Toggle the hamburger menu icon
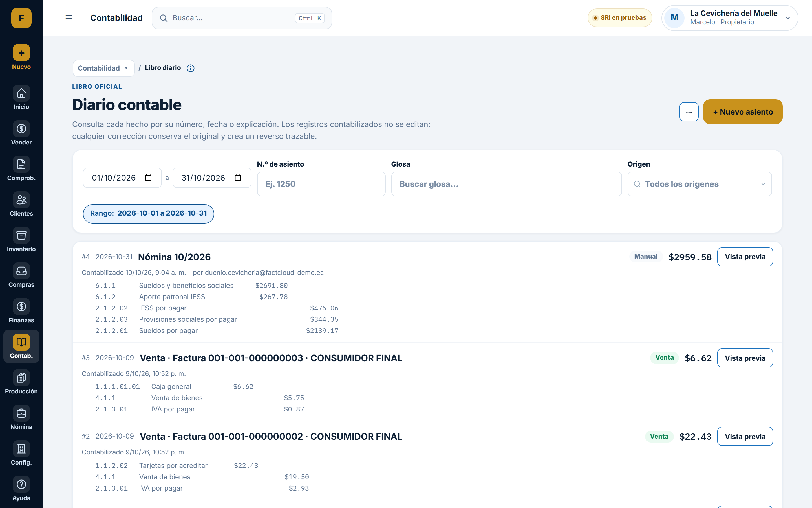Viewport: 812px width, 508px height. pos(69,18)
